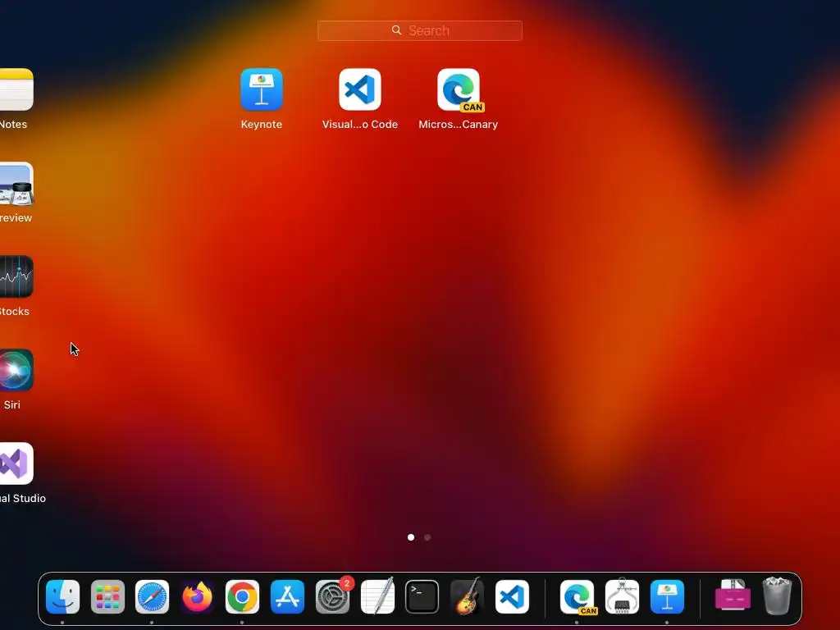Select the first Launchpad page dot
Image resolution: width=840 pixels, height=630 pixels.
[x=411, y=537]
